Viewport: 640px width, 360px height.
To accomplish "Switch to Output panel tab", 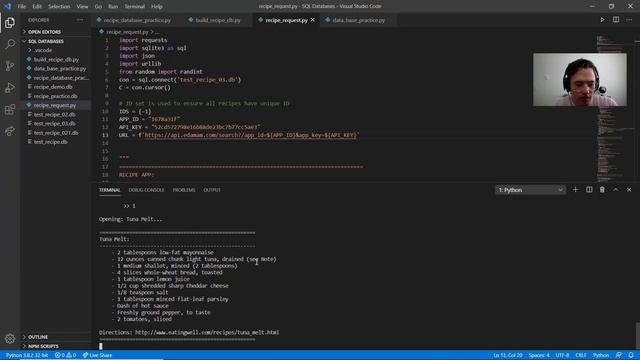I will (x=212, y=190).
